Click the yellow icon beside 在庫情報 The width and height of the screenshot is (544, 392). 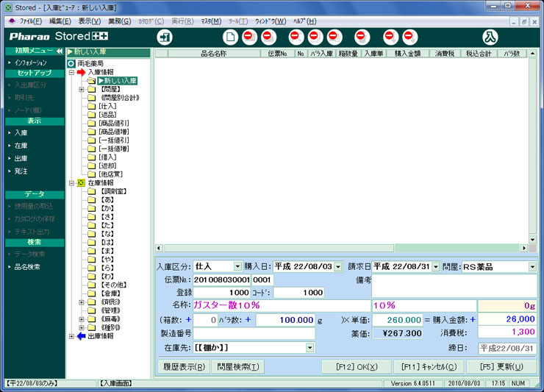(x=81, y=182)
